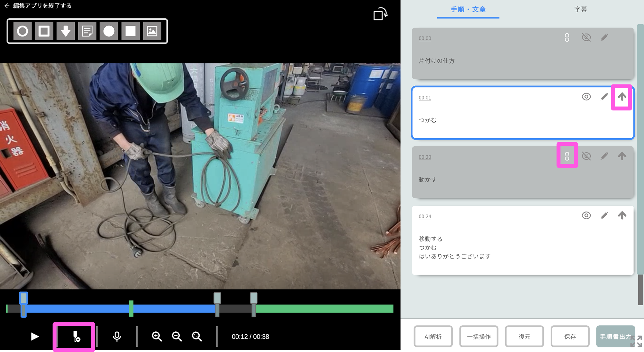Image resolution: width=644 pixels, height=352 pixels.
Task: Select the hollow circle shape tool
Action: coord(23,31)
